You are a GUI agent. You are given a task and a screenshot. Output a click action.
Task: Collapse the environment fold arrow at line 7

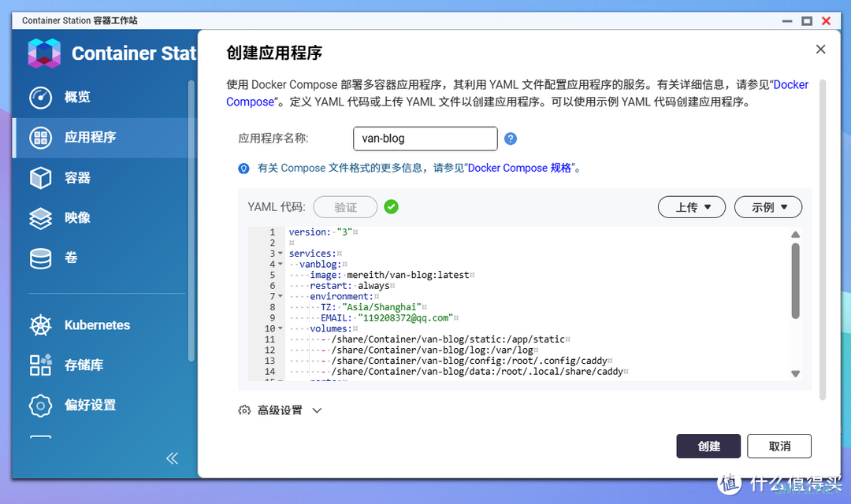pos(281,296)
